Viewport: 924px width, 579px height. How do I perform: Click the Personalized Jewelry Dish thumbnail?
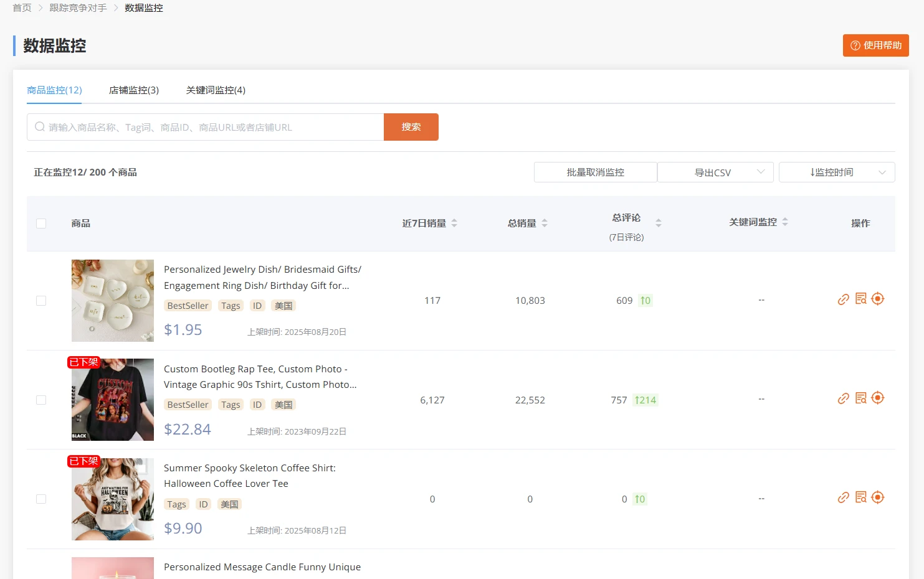coord(113,301)
